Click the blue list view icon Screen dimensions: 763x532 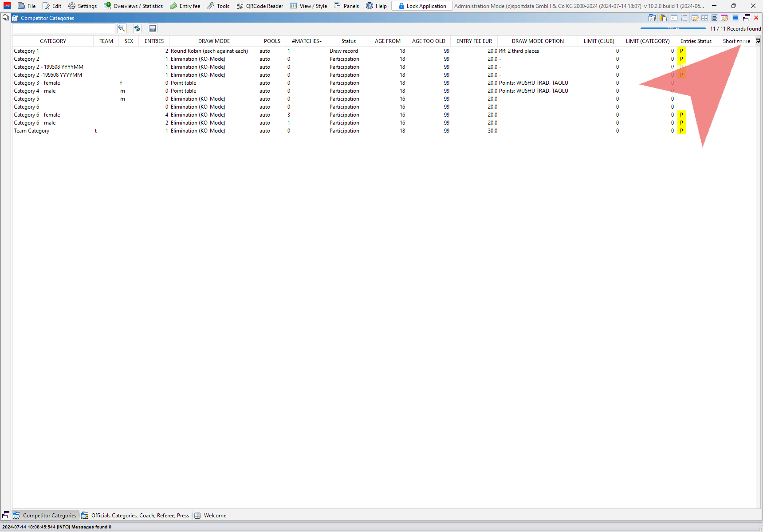(735, 18)
